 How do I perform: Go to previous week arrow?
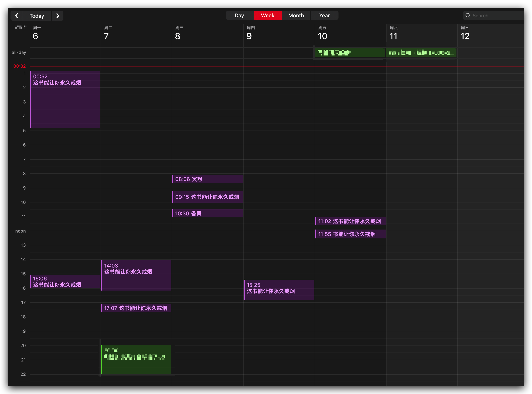[x=16, y=16]
